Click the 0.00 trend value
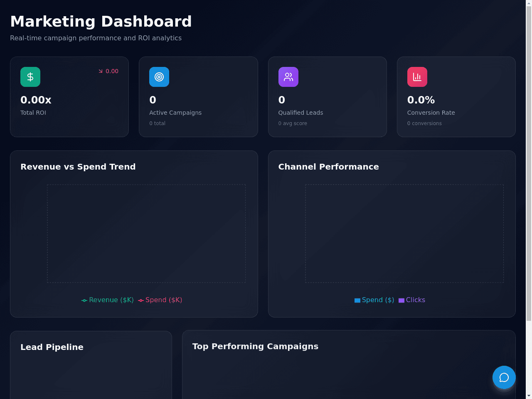This screenshot has width=532, height=399. click(x=112, y=71)
